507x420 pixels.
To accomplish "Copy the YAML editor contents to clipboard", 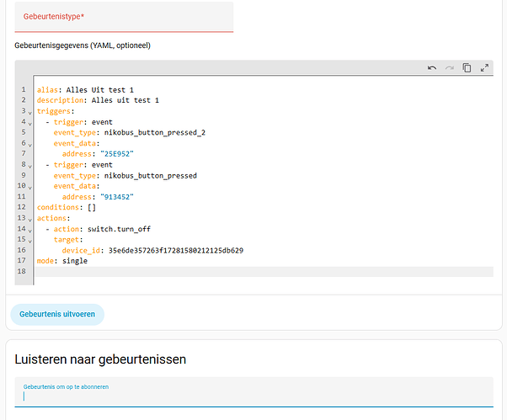I will click(x=467, y=68).
